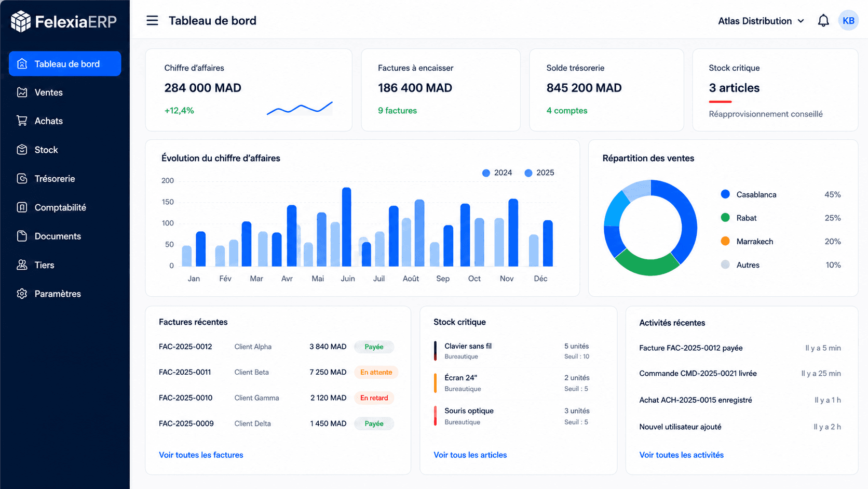Open the Achat ACH-2025-0015 enregistré activity
868x489 pixels.
[x=695, y=400]
